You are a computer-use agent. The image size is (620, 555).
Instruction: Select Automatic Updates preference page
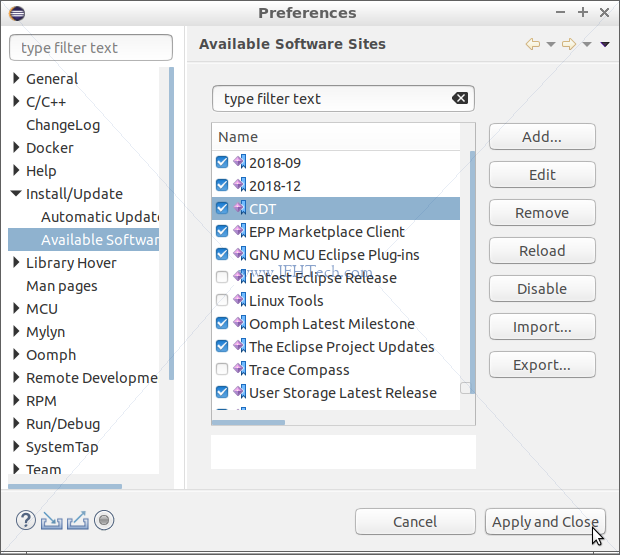(x=100, y=217)
